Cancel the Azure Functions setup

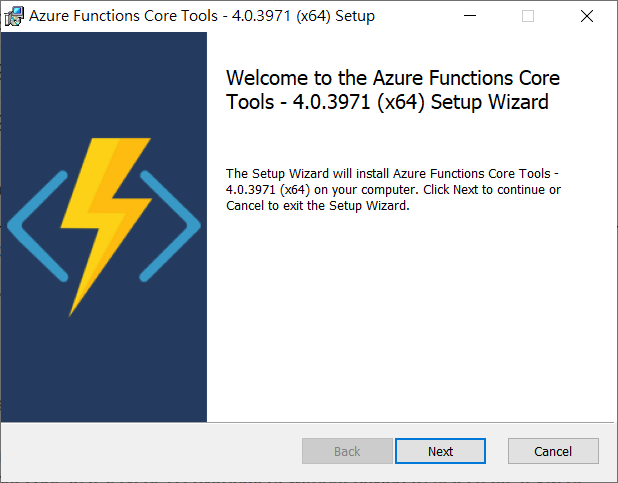click(x=552, y=451)
